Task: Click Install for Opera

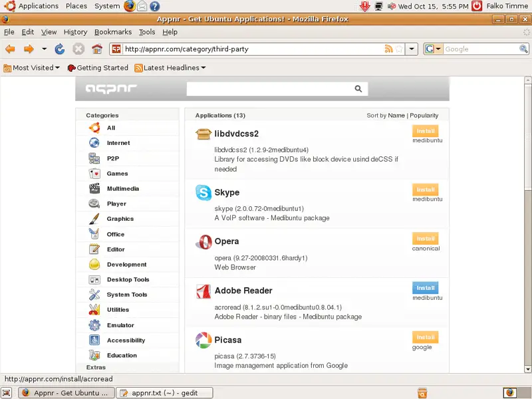Action: coord(426,239)
